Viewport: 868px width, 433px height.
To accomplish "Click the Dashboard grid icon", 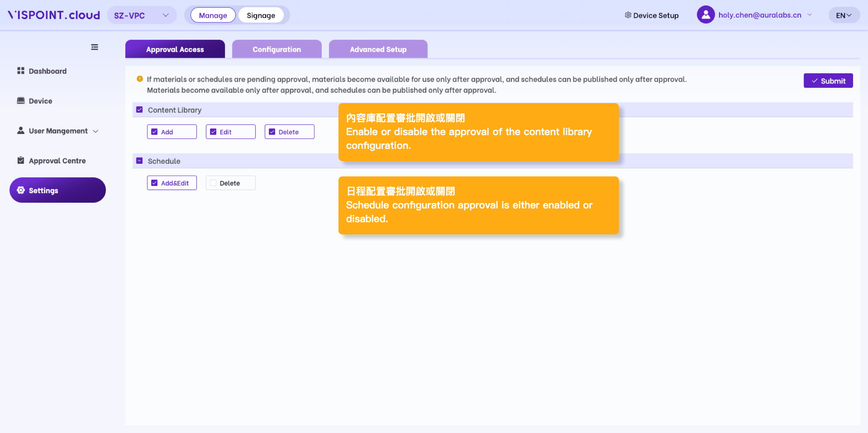I will [x=21, y=71].
